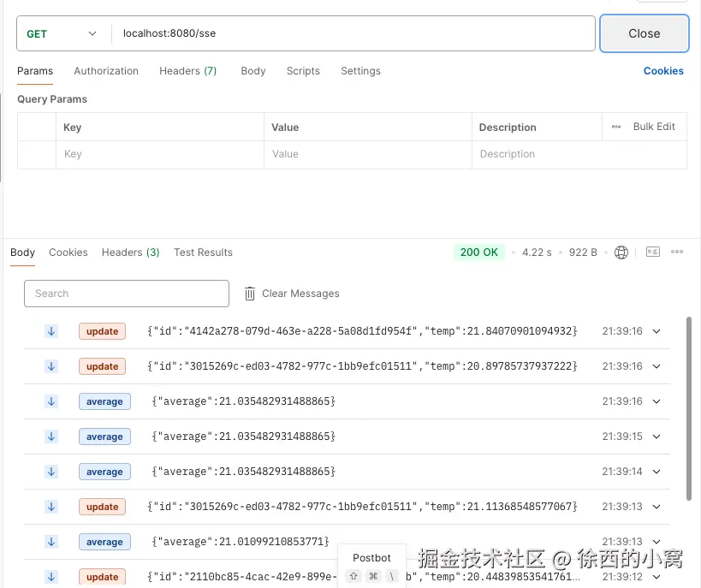The image size is (701, 588).
Task: Click the incoming arrow icon of average 21:39:15 row
Action: (51, 437)
